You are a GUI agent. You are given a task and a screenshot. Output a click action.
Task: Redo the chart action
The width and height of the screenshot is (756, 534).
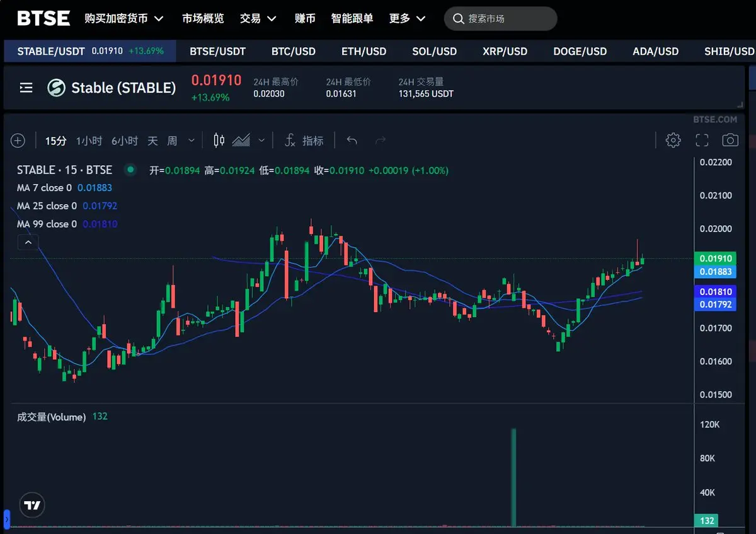pos(380,141)
